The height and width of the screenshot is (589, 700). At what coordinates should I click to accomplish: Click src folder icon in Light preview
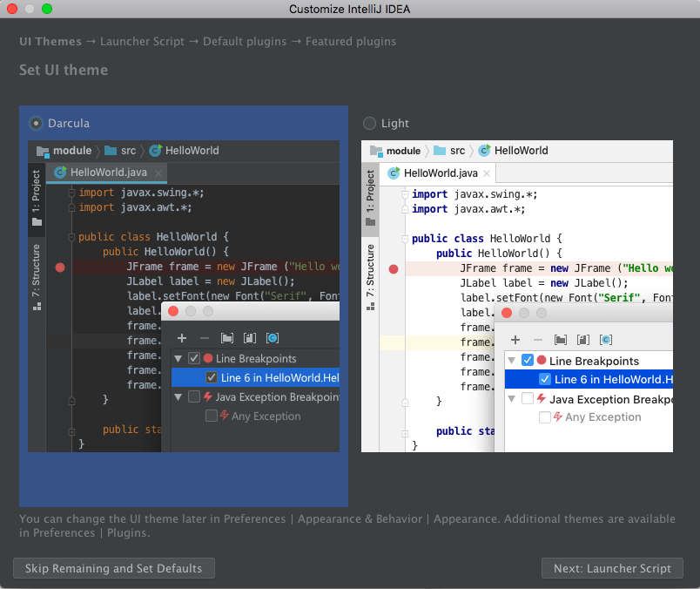(x=440, y=151)
